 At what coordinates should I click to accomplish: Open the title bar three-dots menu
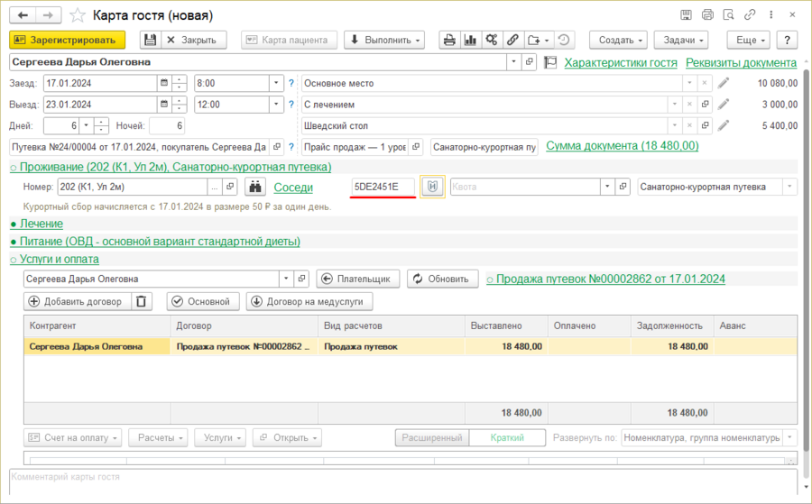771,15
